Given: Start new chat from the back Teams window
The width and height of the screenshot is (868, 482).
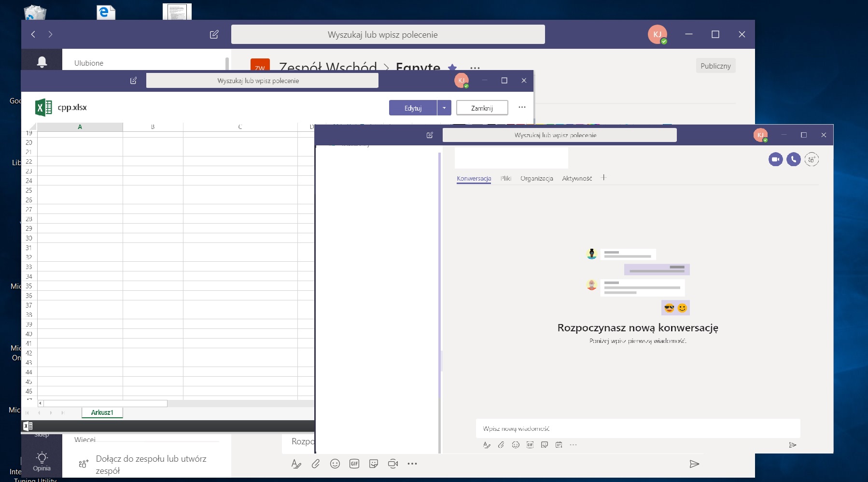Looking at the screenshot, I should click(x=214, y=34).
